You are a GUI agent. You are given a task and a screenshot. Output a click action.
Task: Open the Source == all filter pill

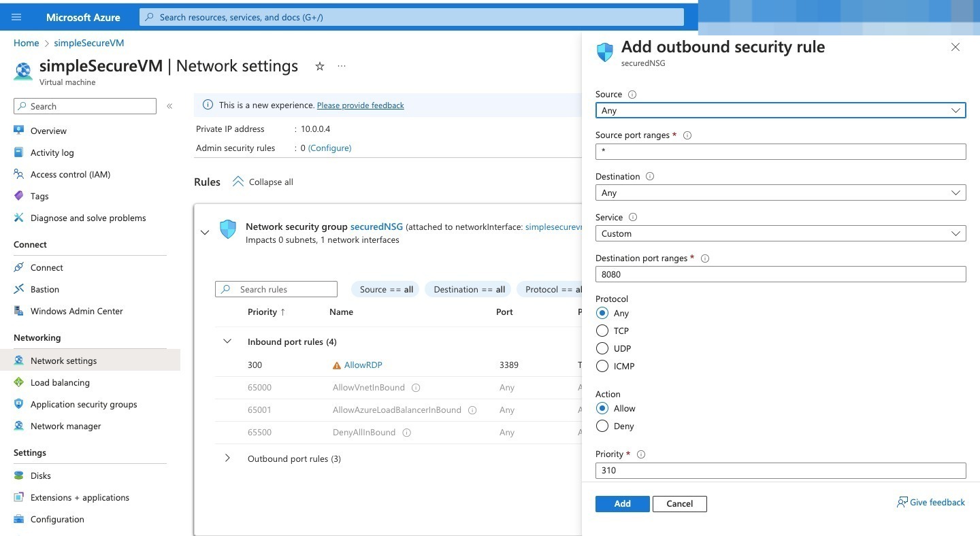tap(387, 289)
